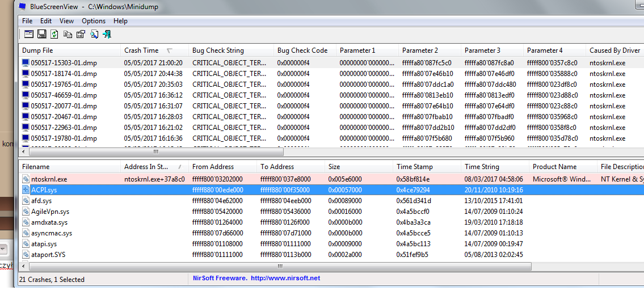644x295 pixels.
Task: Open the Options menu
Action: point(94,21)
